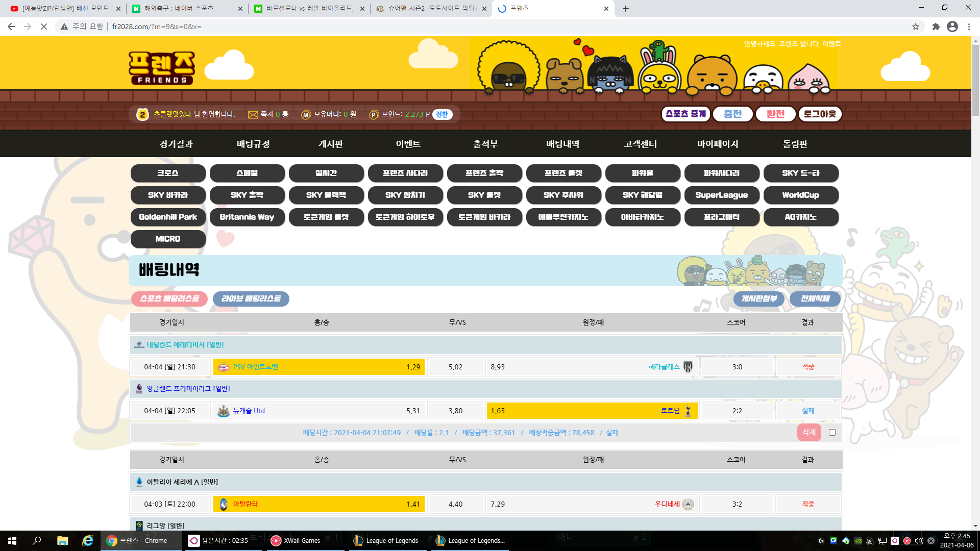Click the Friends logo
The height and width of the screenshot is (551, 980).
[x=161, y=68]
